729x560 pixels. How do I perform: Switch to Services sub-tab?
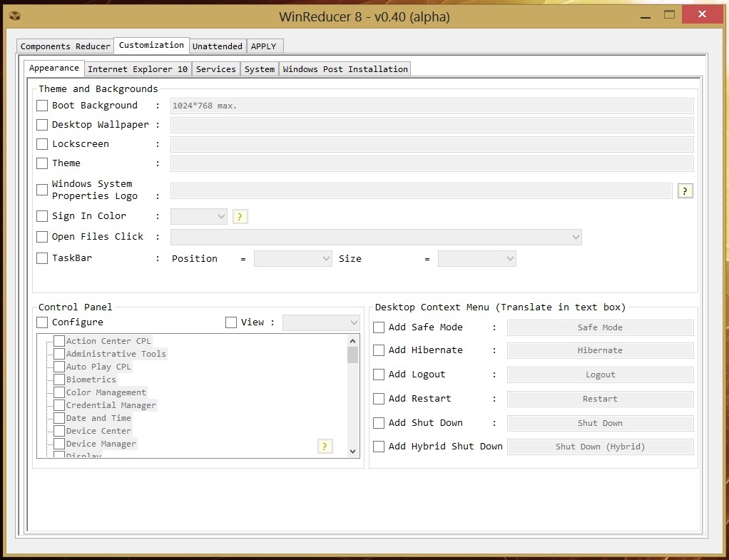tap(215, 68)
